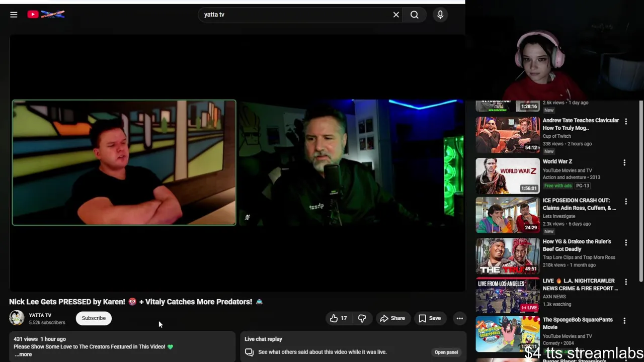Click 'AXN NEWS' channel name
The width and height of the screenshot is (644, 362).
pyautogui.click(x=554, y=297)
